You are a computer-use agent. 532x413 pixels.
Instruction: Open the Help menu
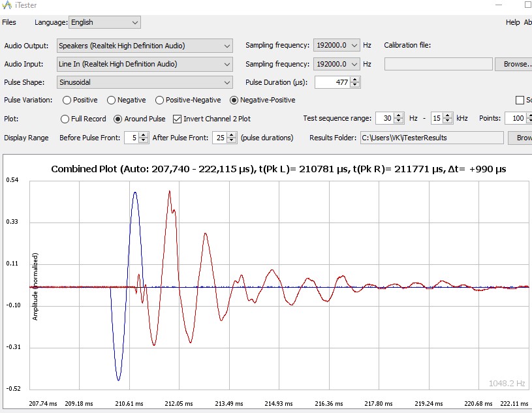point(512,22)
